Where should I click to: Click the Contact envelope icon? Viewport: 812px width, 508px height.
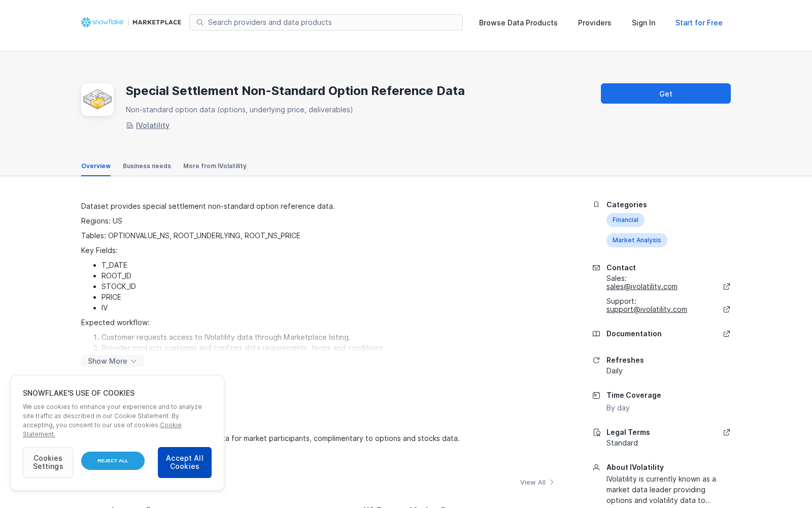click(596, 268)
